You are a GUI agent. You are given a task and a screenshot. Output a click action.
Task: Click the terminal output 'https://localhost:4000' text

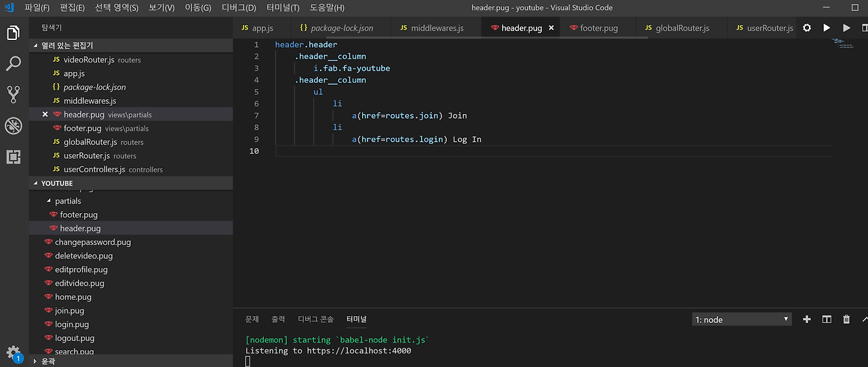359,351
